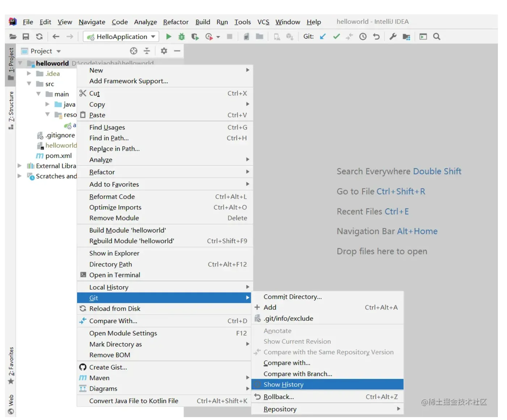Run HelloApplication with the green play icon
The image size is (507, 420).
(168, 37)
